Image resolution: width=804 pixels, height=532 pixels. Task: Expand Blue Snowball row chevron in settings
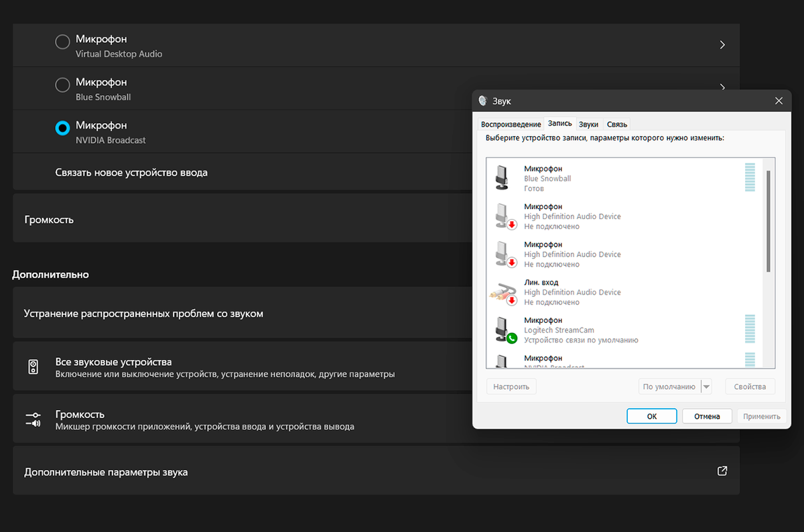[722, 87]
